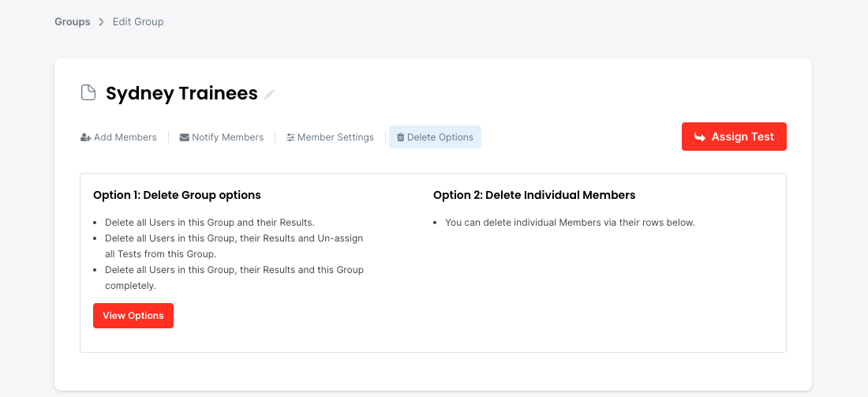Click the text about deleting individual Members via rows
The height and width of the screenshot is (397, 868).
(570, 223)
